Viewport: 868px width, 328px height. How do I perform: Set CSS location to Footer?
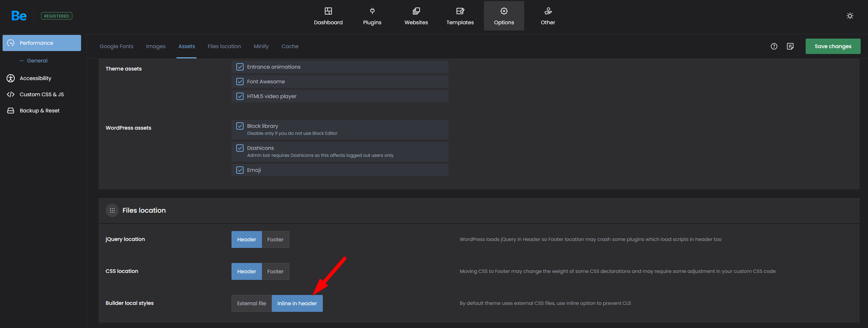(276, 271)
